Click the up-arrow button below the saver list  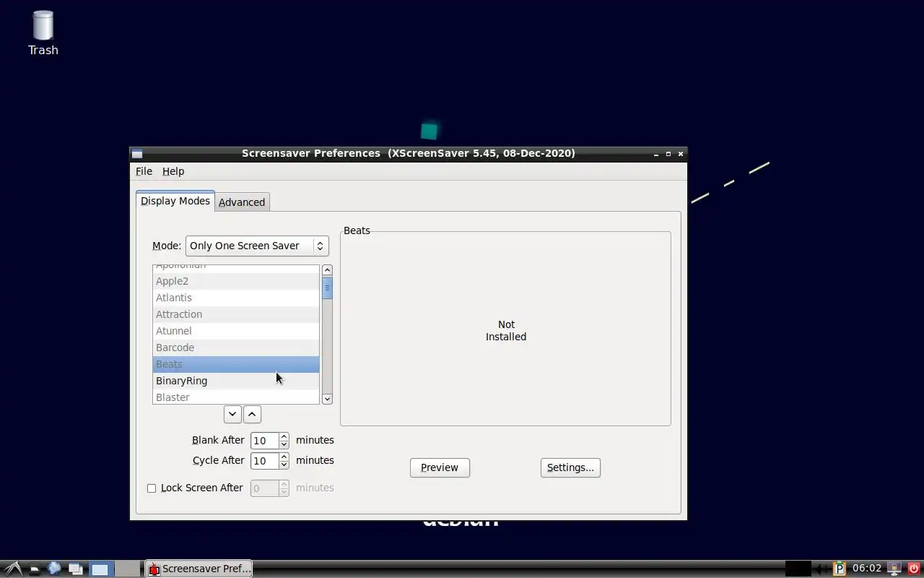pos(252,414)
